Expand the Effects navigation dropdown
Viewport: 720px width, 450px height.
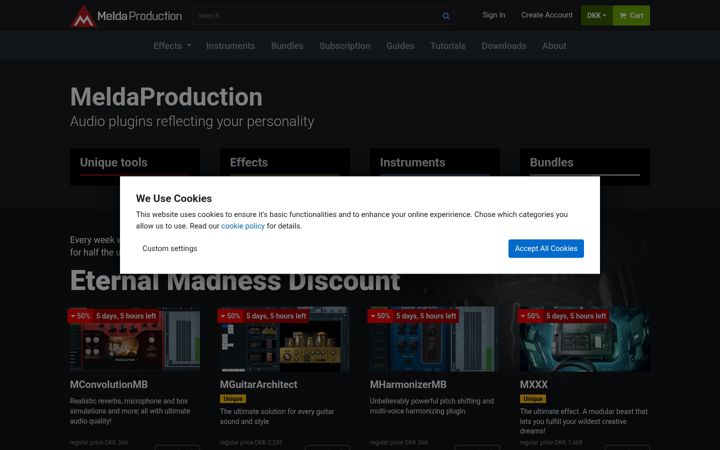point(172,46)
